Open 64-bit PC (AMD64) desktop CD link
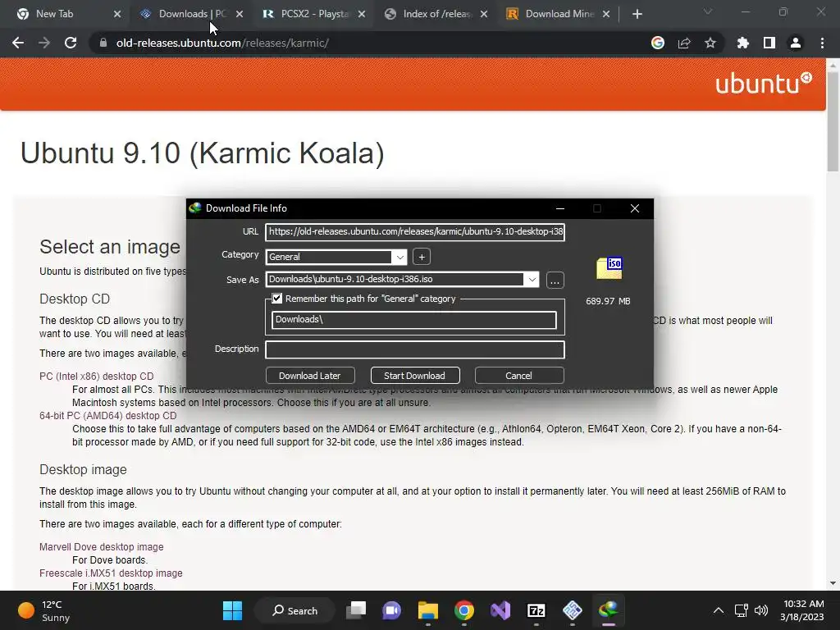This screenshot has width=840, height=630. (107, 416)
